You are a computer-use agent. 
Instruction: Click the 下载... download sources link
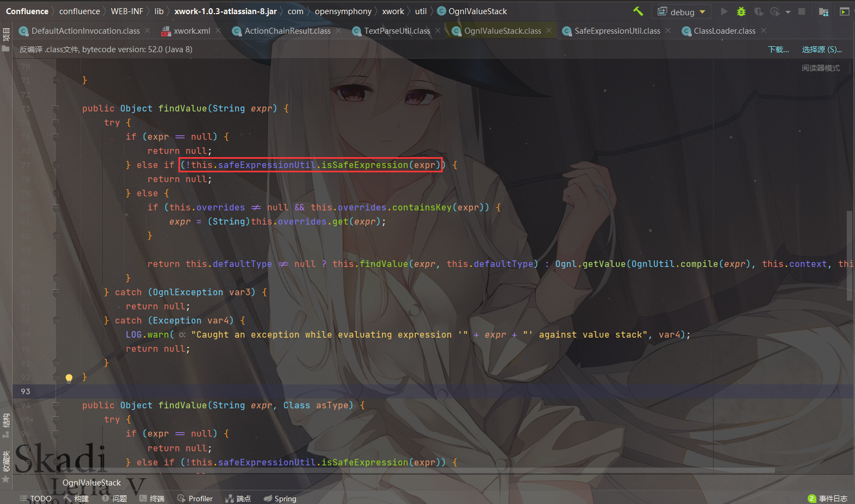778,49
